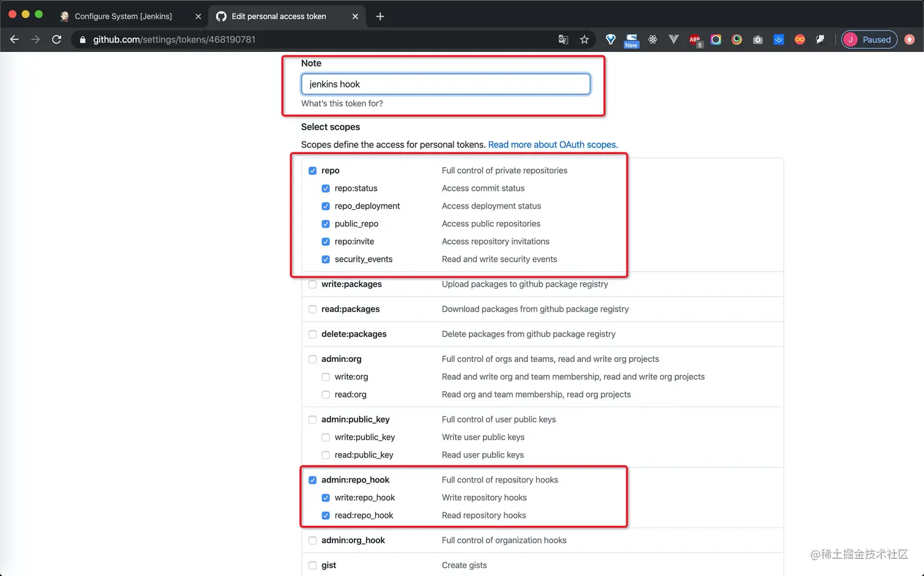The image size is (924, 576).
Task: Bookmark this page with the star icon
Action: coord(584,39)
